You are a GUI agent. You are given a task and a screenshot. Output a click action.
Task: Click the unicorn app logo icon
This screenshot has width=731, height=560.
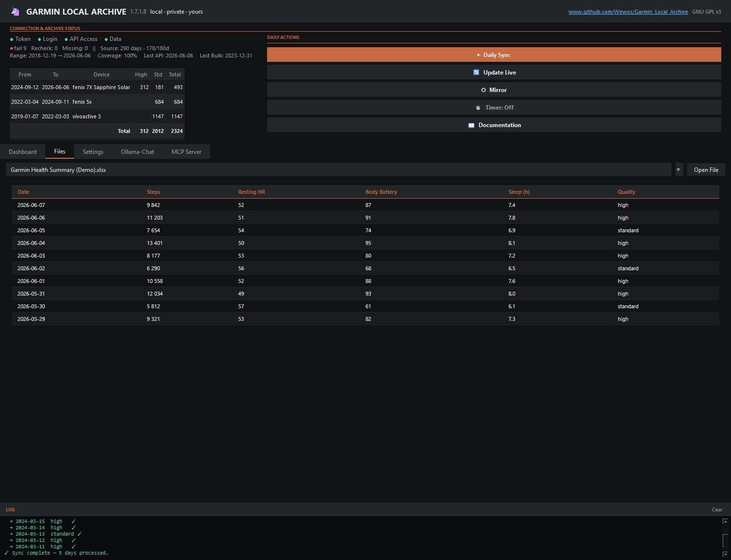[15, 11]
